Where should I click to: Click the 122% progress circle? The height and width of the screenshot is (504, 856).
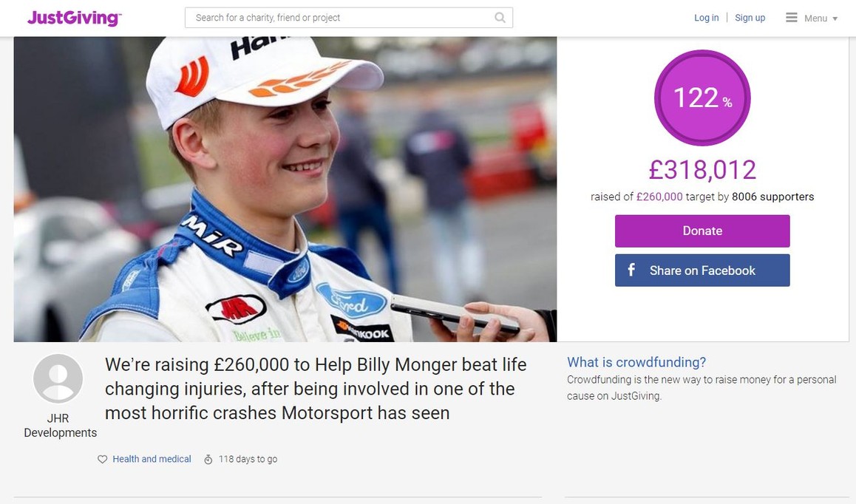[702, 98]
